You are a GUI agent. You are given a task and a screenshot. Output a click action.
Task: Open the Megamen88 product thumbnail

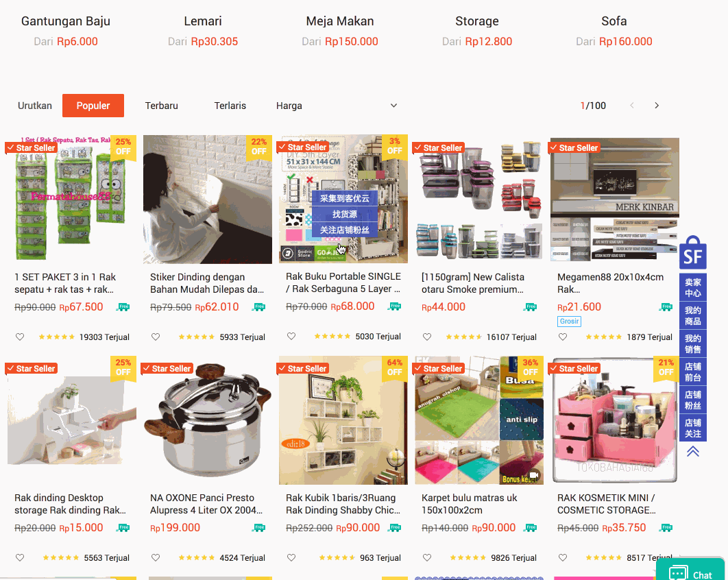614,199
